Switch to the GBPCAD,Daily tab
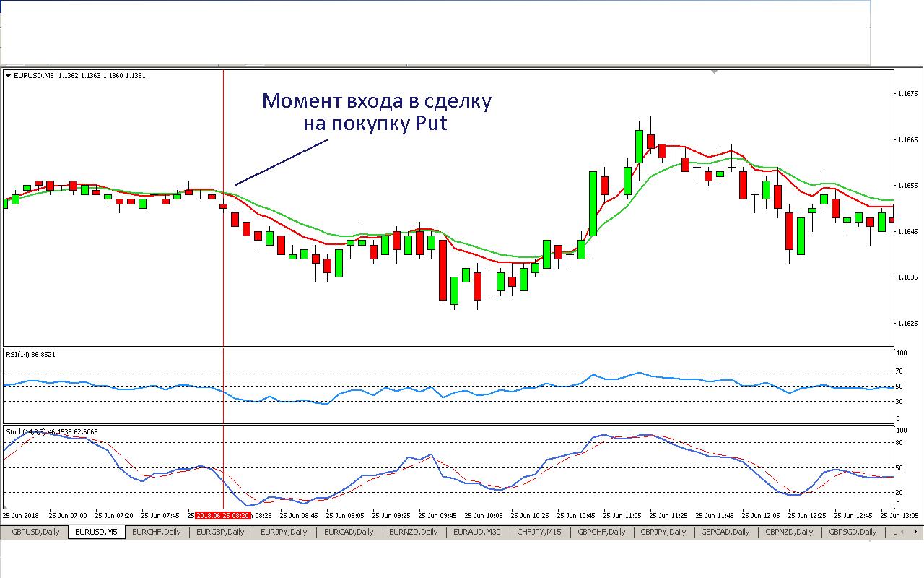The image size is (924, 578). (726, 532)
